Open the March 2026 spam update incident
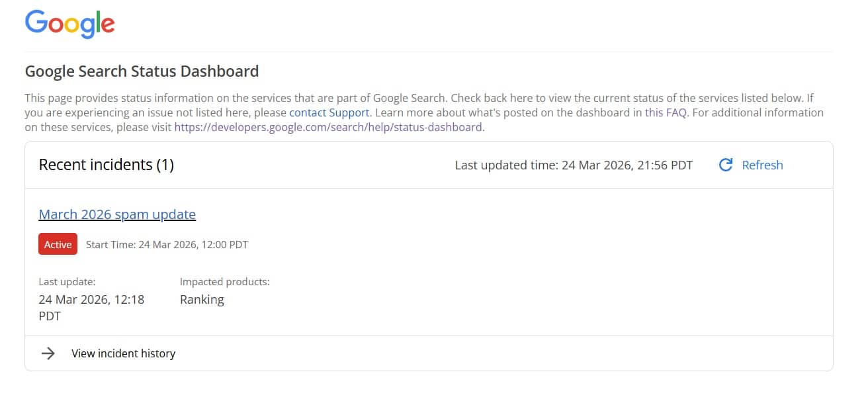This screenshot has height=405, width=868. (x=117, y=214)
